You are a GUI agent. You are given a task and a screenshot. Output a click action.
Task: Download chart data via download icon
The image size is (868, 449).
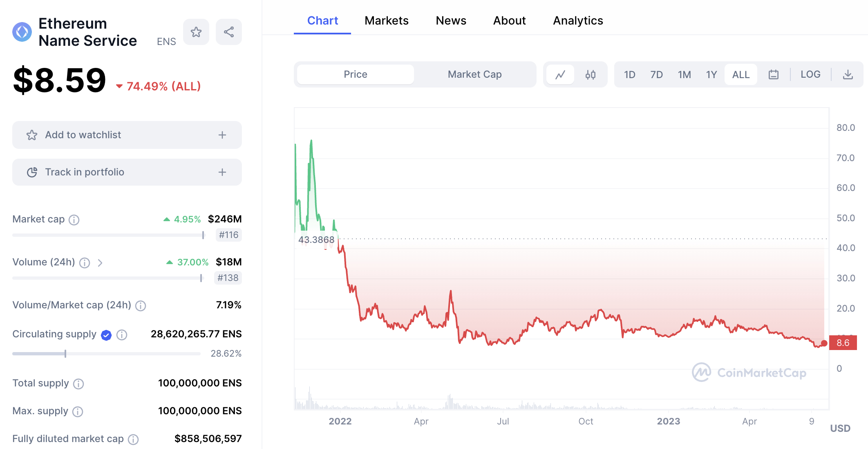tap(848, 74)
